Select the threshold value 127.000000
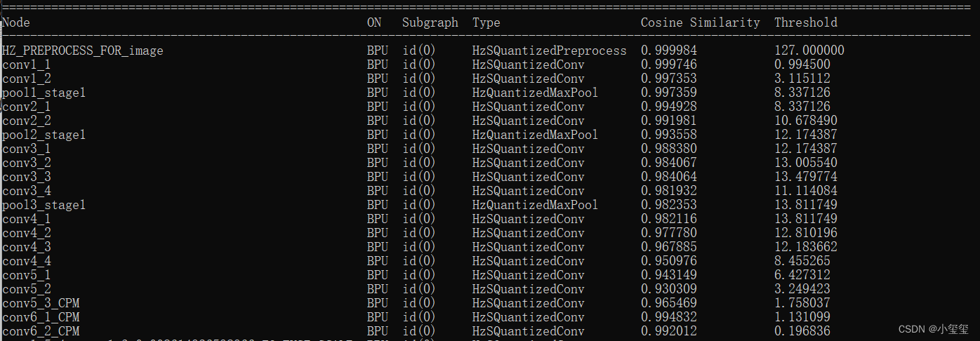The image size is (980, 341). pyautogui.click(x=809, y=51)
